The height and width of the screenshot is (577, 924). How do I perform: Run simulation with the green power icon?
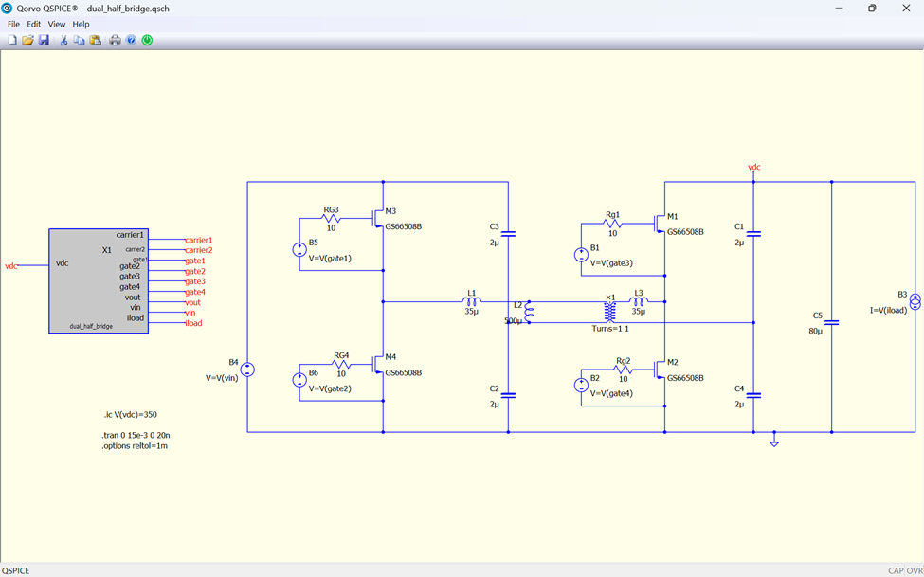tap(147, 40)
